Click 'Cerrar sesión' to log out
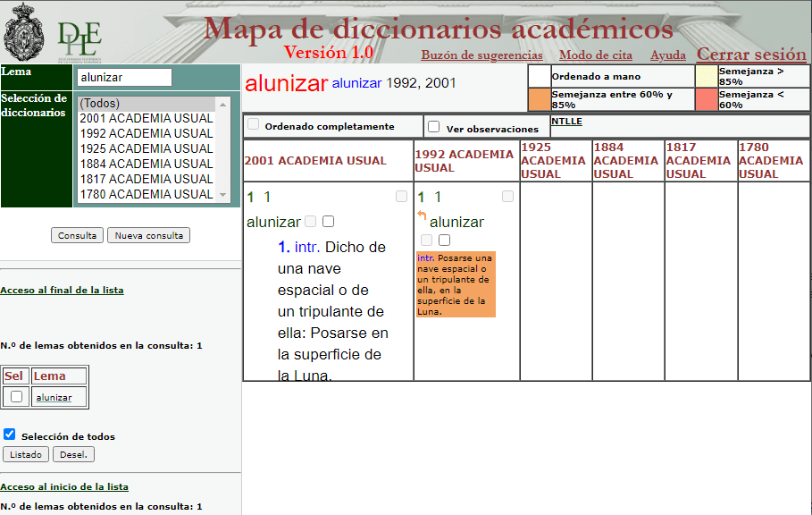The width and height of the screenshot is (812, 515). click(x=751, y=55)
